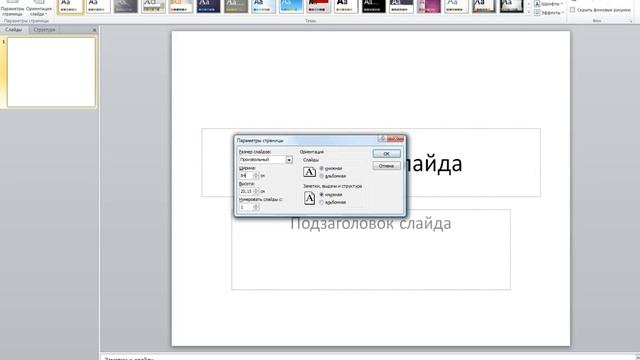Screen dimensions: 640x360
Task: Apply the dark navy blue theme
Action: [x=208, y=7]
